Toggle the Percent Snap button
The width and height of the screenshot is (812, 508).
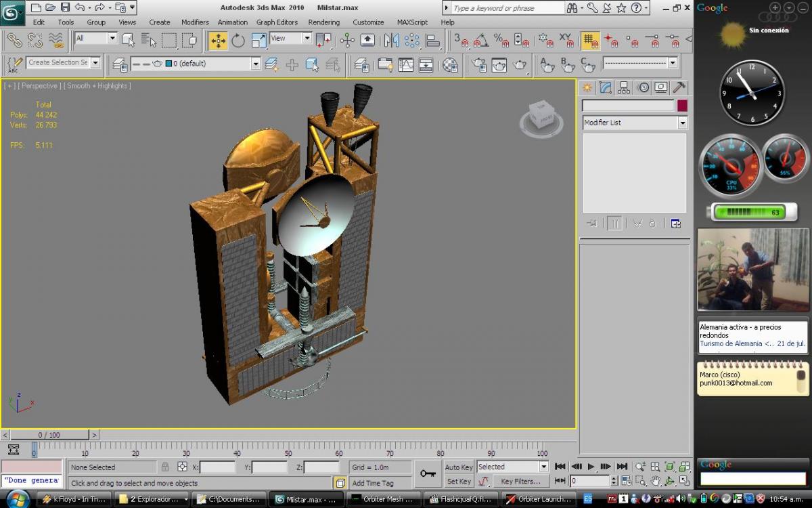pos(501,40)
